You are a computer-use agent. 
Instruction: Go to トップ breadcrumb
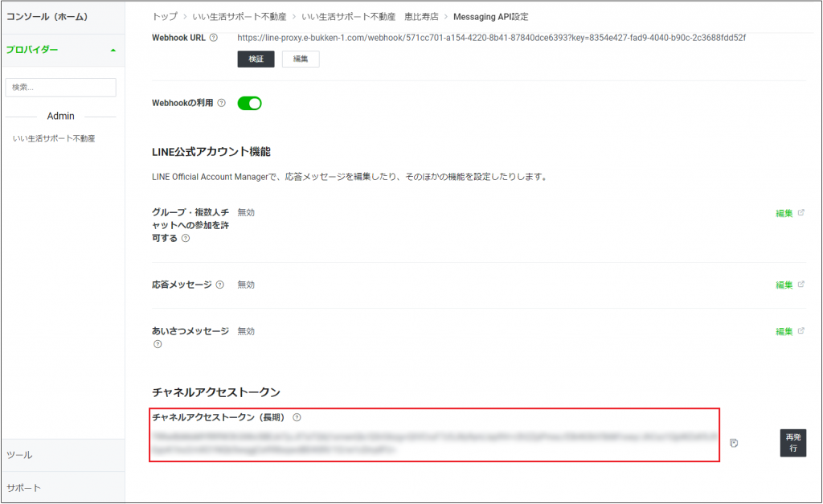(165, 17)
